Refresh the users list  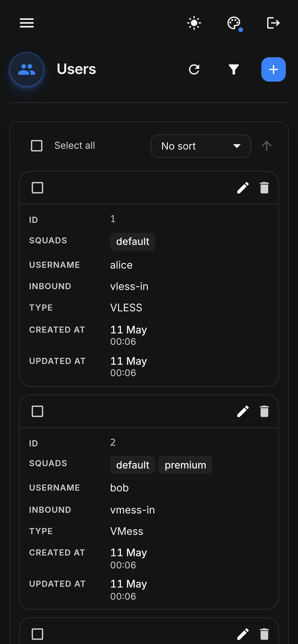194,69
